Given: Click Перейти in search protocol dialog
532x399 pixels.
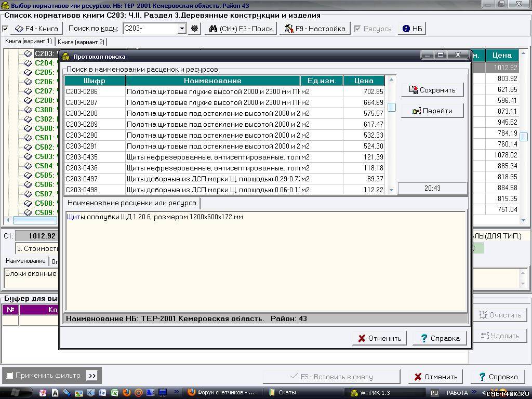Looking at the screenshot, I should (x=432, y=111).
